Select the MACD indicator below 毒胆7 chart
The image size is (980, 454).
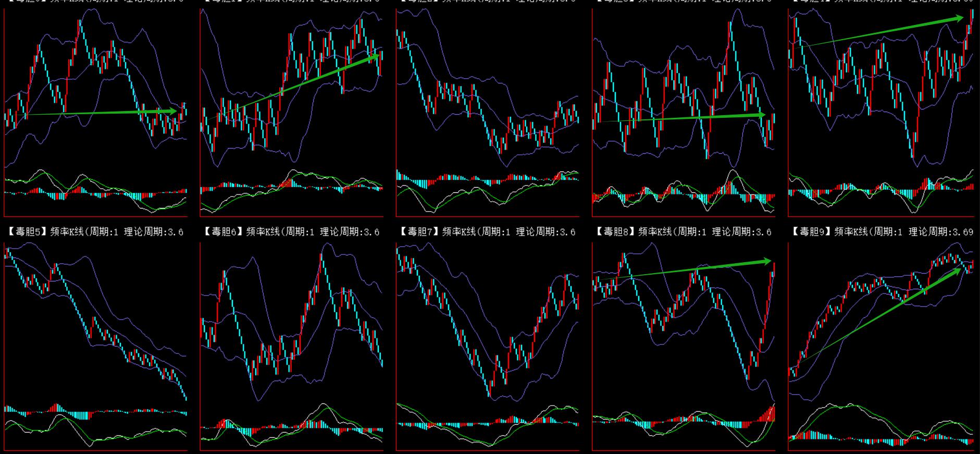tap(487, 425)
